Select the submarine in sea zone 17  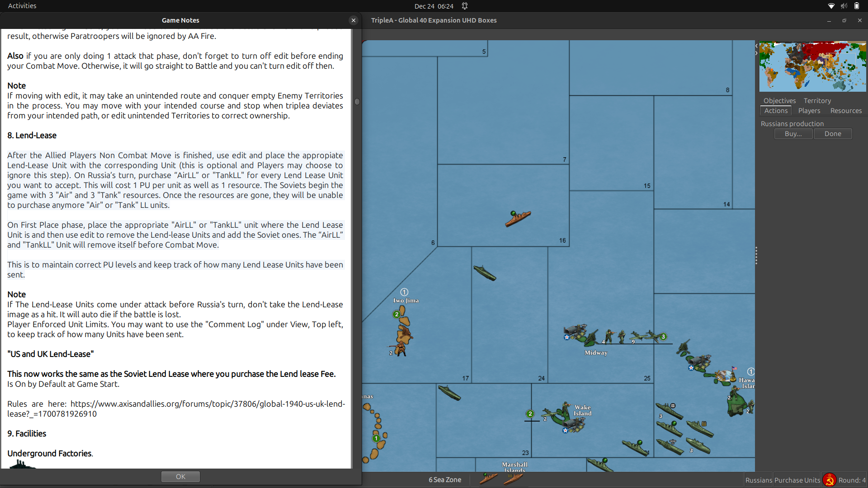485,273
